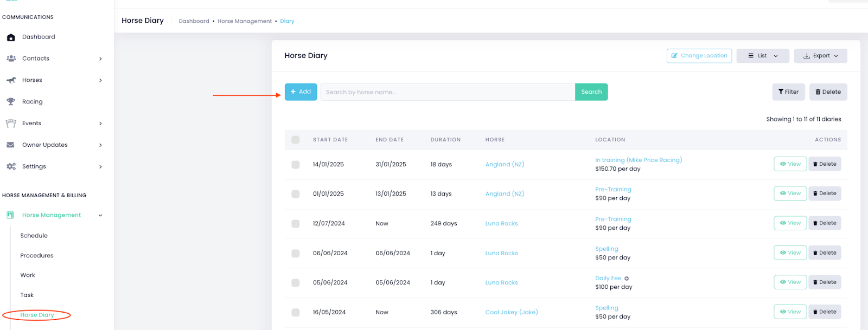Select the checkbox for the 12/07/2024 entry

296,224
